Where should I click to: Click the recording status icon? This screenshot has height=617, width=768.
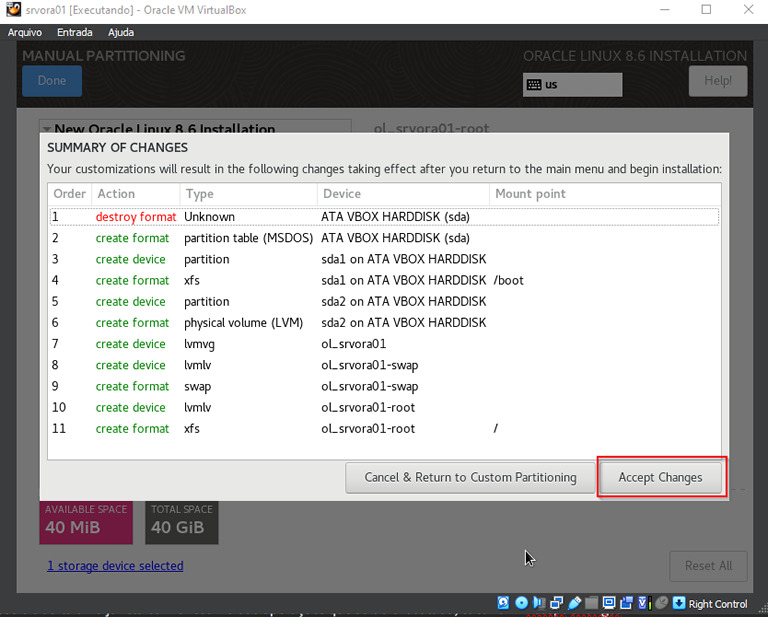(626, 603)
